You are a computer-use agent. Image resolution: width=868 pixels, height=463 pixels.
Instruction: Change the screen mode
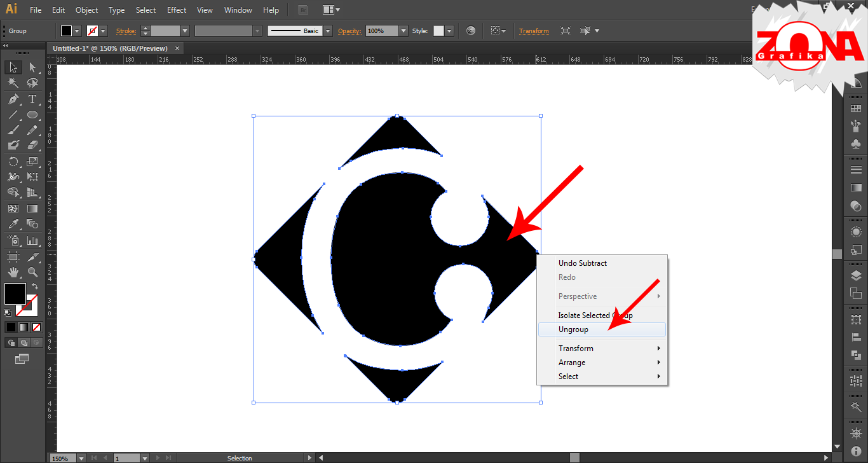pyautogui.click(x=22, y=359)
